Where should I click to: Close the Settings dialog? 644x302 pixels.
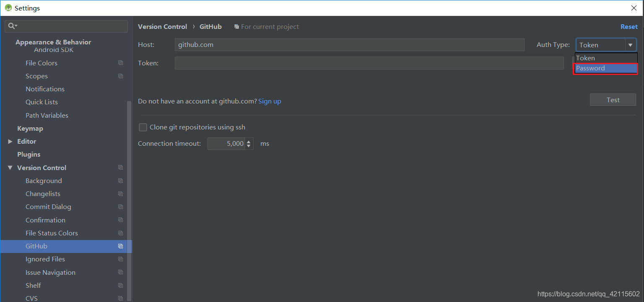(634, 8)
